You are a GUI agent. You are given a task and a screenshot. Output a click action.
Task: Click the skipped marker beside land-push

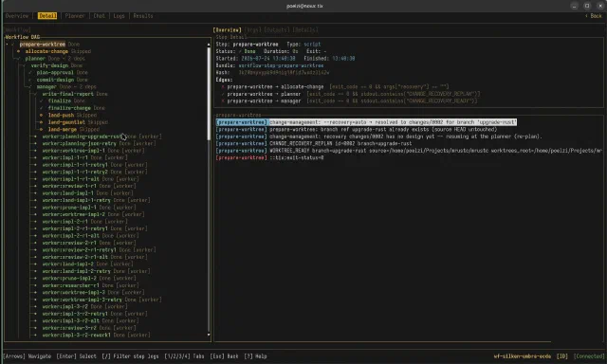(x=41, y=115)
